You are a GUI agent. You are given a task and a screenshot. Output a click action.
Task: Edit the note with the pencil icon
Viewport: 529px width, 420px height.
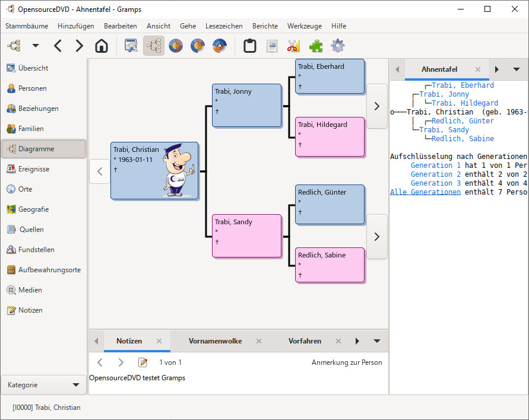pos(142,362)
